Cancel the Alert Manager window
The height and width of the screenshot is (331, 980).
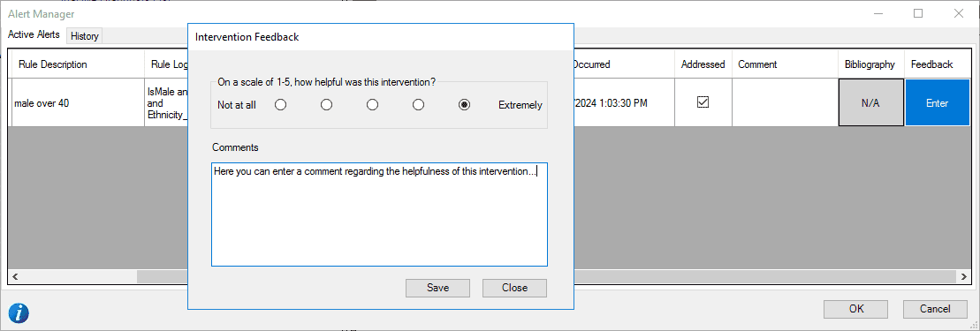coord(935,309)
